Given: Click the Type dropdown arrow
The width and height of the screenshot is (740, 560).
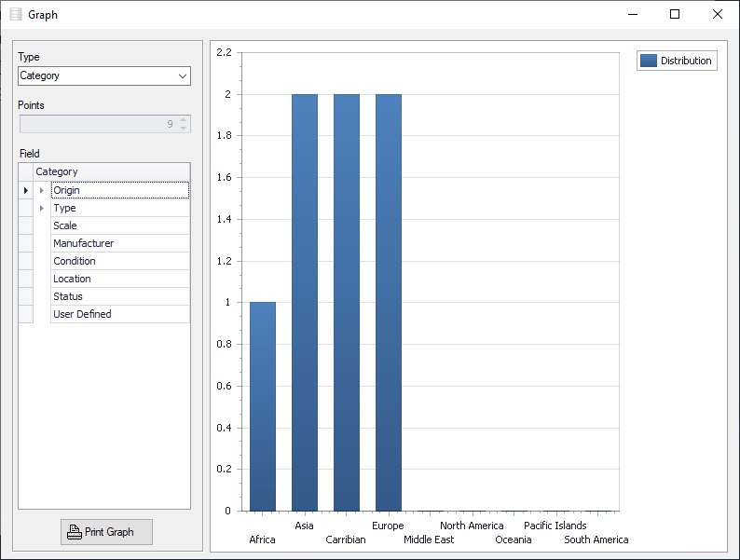Looking at the screenshot, I should 183,76.
